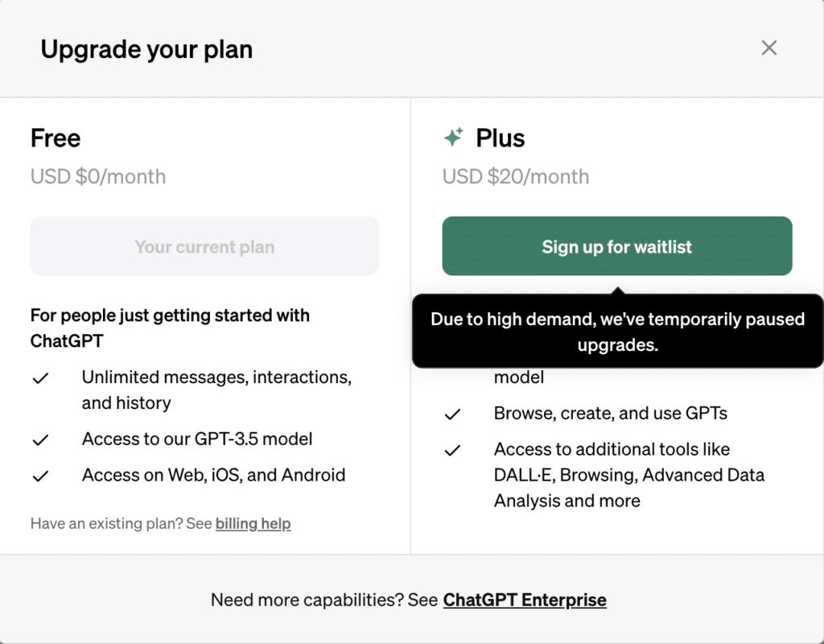824x644 pixels.
Task: Click checkmark next to Unlimited messages
Action: (40, 378)
